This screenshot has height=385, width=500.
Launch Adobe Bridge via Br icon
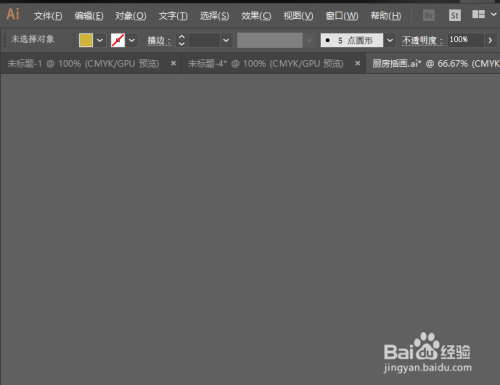429,15
